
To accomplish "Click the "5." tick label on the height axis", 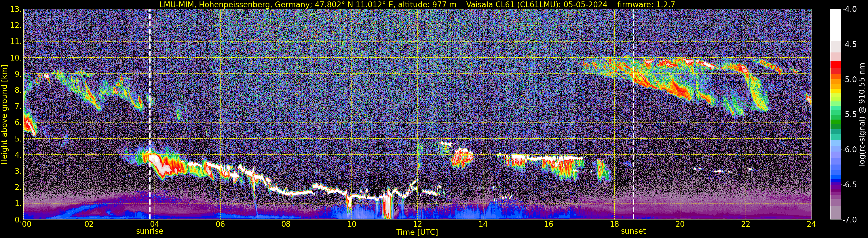I will [18, 139].
